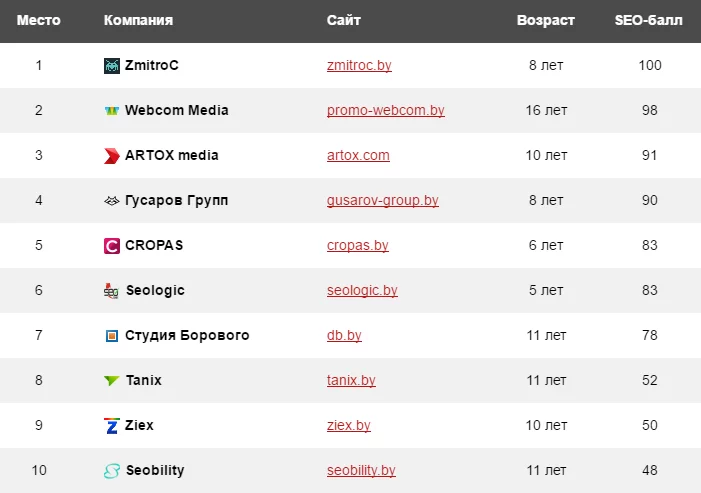
Task: Click the Seologic SEO score 83
Action: tap(650, 290)
